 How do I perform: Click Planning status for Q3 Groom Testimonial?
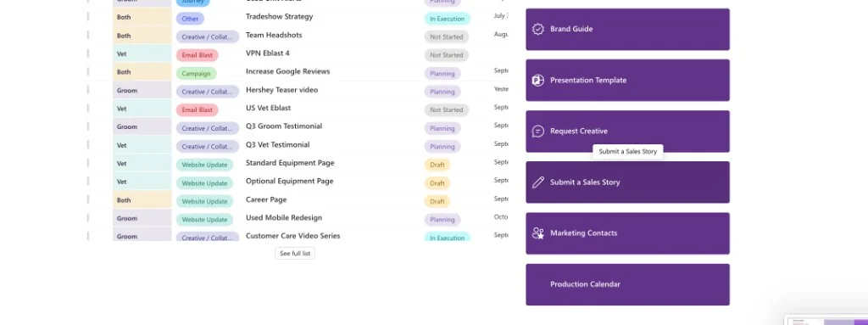coord(442,129)
